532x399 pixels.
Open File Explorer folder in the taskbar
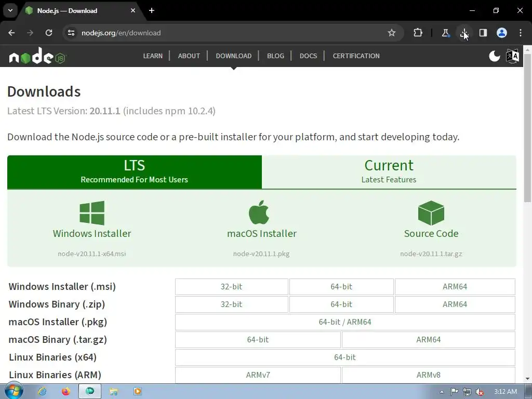(114, 391)
